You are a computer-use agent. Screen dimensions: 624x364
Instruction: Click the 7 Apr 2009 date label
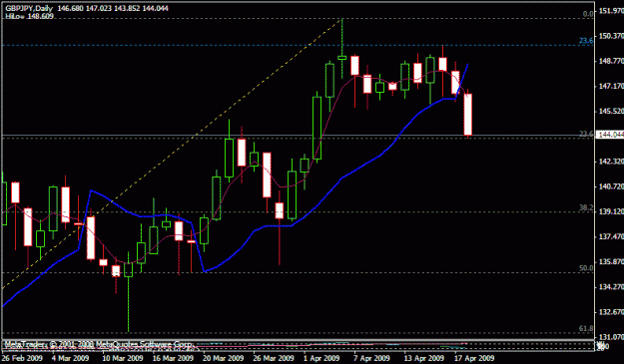tap(371, 358)
